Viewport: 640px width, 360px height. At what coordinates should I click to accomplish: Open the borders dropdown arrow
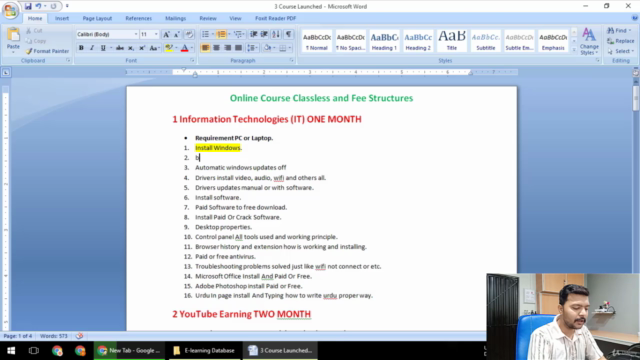pyautogui.click(x=290, y=48)
